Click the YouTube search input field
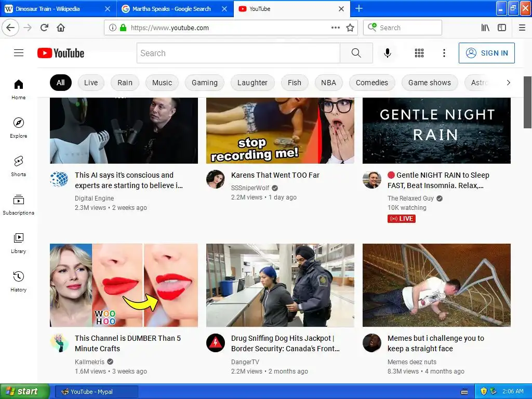Viewport: 532px width, 399px height. (238, 53)
